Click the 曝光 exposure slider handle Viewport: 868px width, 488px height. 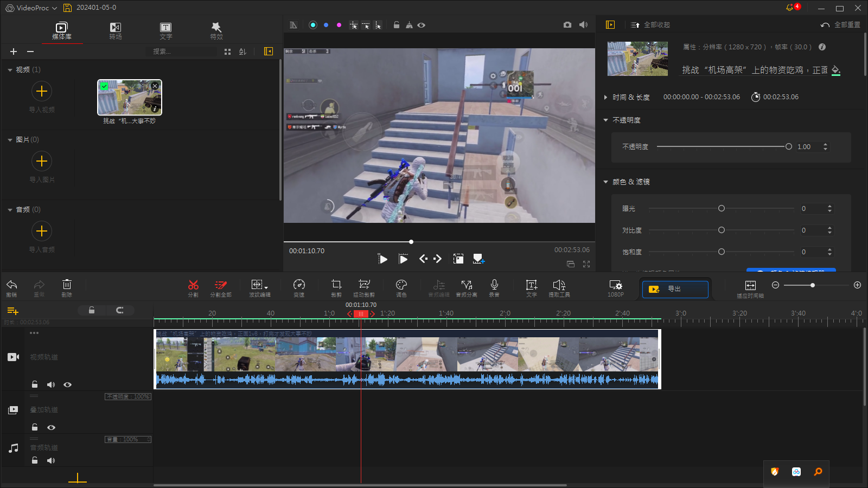(x=722, y=208)
